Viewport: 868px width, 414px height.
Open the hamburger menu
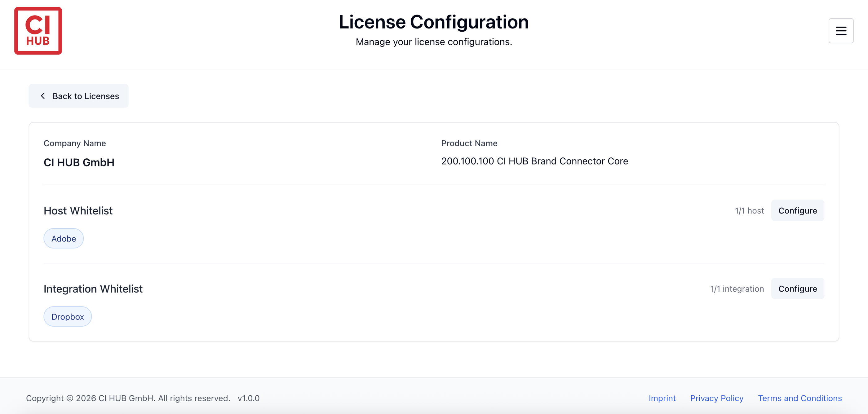click(841, 31)
